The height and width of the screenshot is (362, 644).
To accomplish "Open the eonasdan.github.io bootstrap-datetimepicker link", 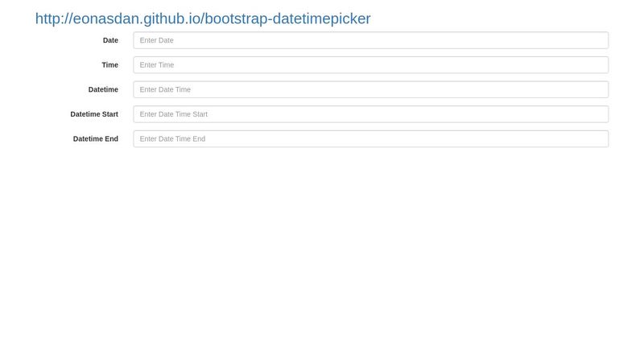I will point(203,19).
